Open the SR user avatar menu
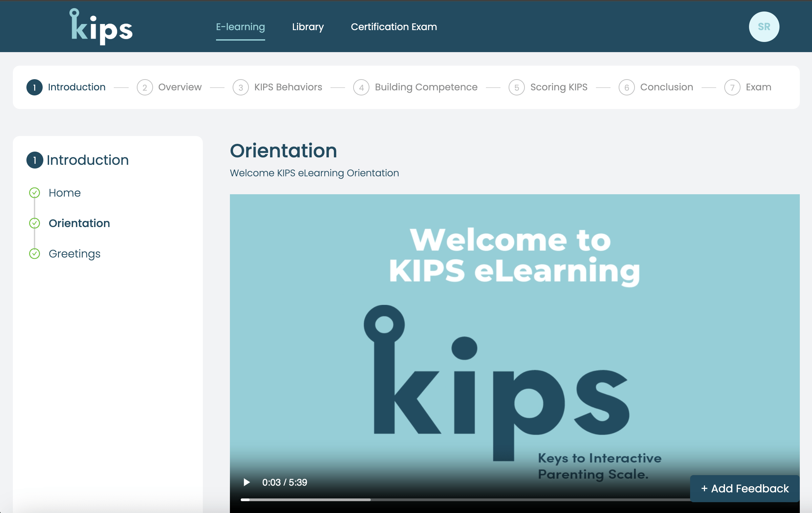The height and width of the screenshot is (513, 812). pyautogui.click(x=764, y=27)
